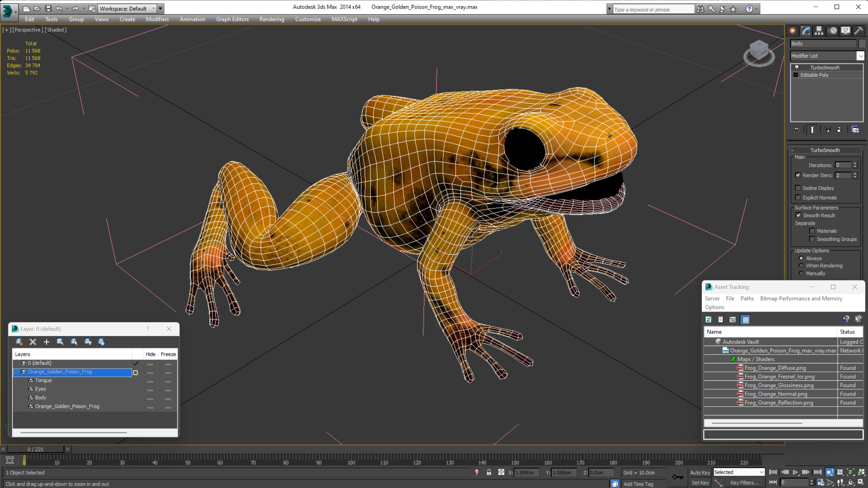
Task: Click Go to Start playback button
Action: 773,472
